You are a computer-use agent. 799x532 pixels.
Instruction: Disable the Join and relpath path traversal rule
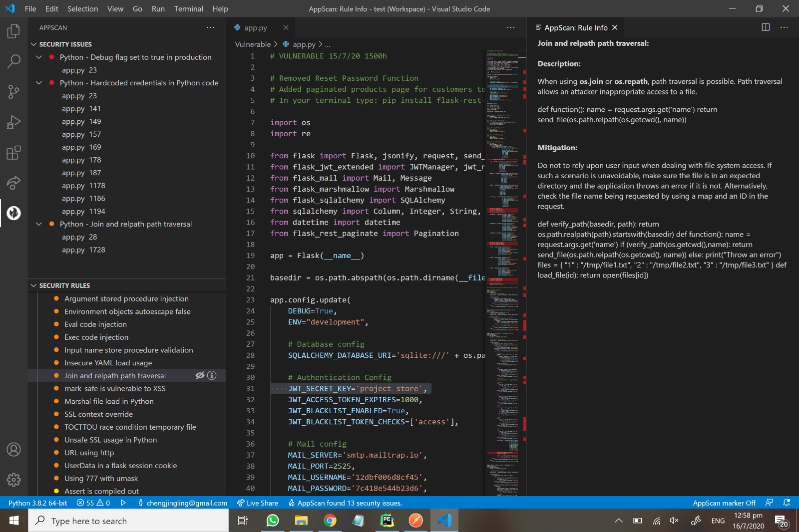(200, 375)
